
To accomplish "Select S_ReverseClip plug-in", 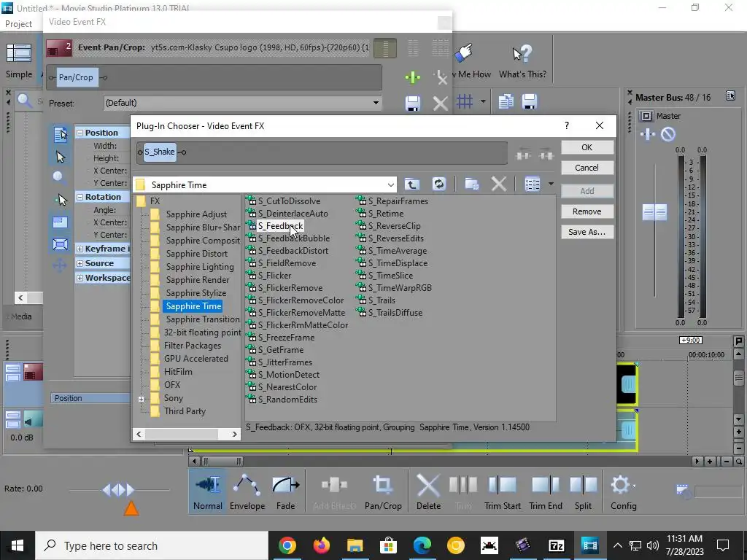I will point(394,226).
